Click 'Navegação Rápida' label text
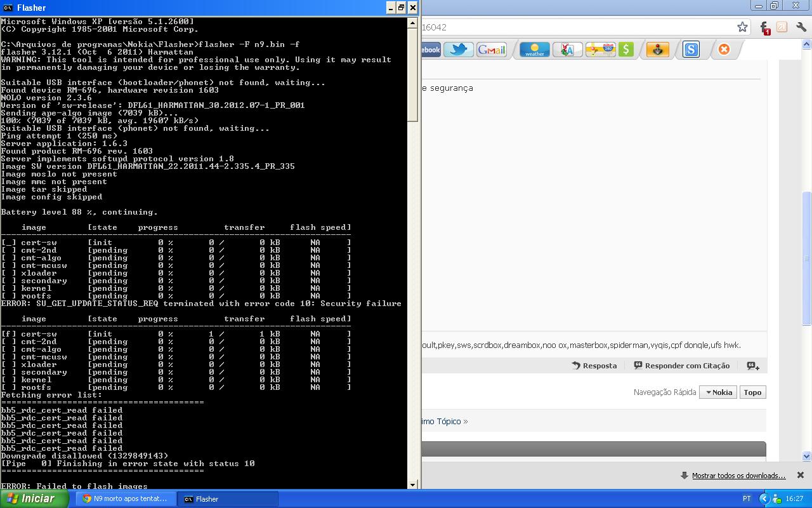Viewport: 812px width, 508px height. pyautogui.click(x=665, y=392)
